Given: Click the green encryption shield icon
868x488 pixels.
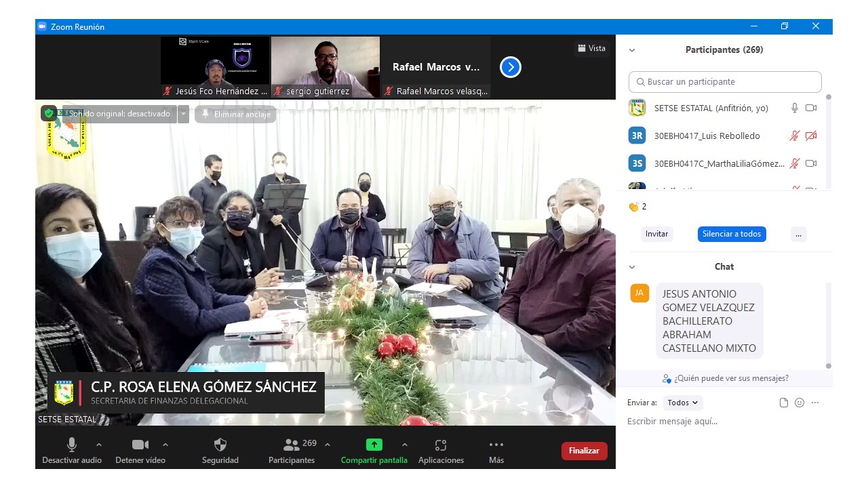Looking at the screenshot, I should [49, 113].
